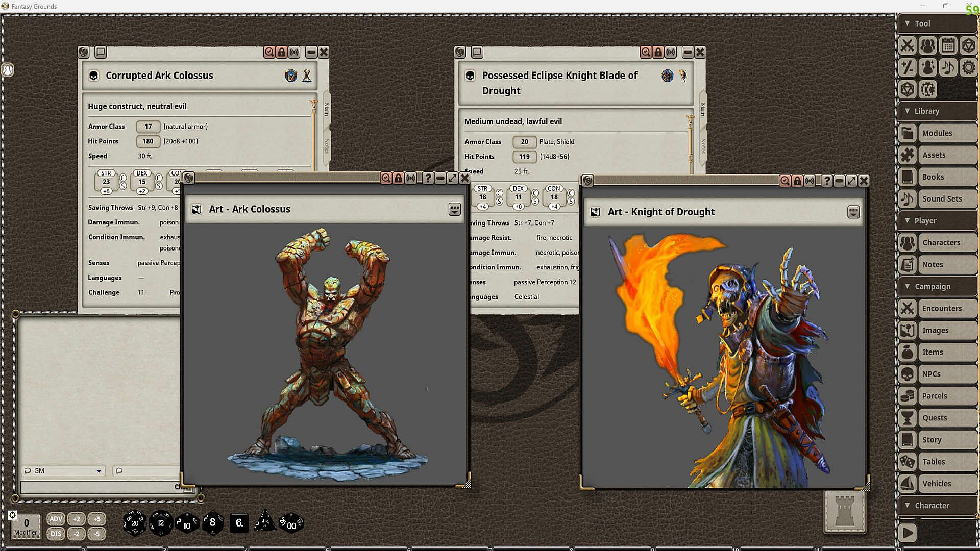Click the Ark Colossus artwork image
This screenshot has width=980, height=551.
click(x=327, y=352)
